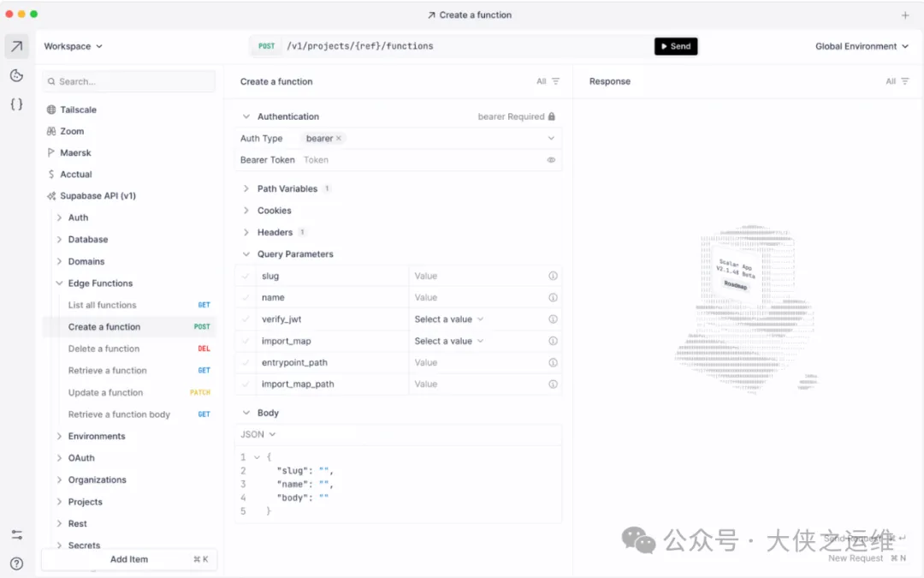The image size is (924, 578).
Task: Collapse the Edge Functions folder
Action: [x=60, y=283]
